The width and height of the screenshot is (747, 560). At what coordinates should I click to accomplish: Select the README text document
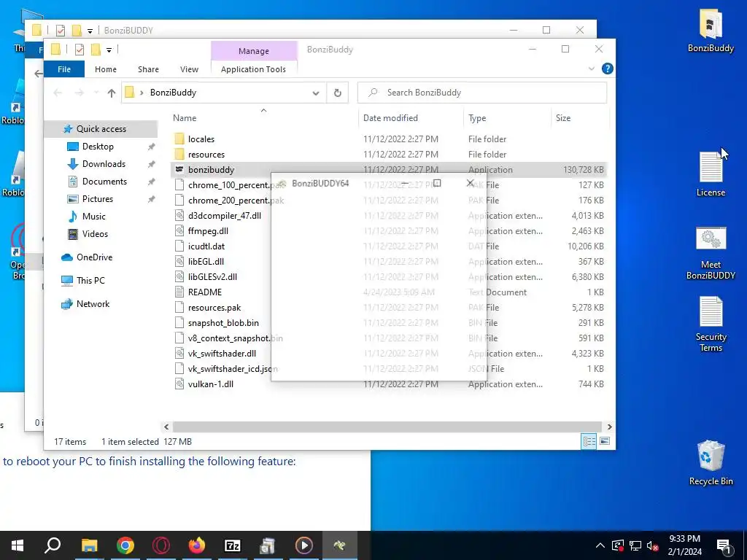pos(205,292)
